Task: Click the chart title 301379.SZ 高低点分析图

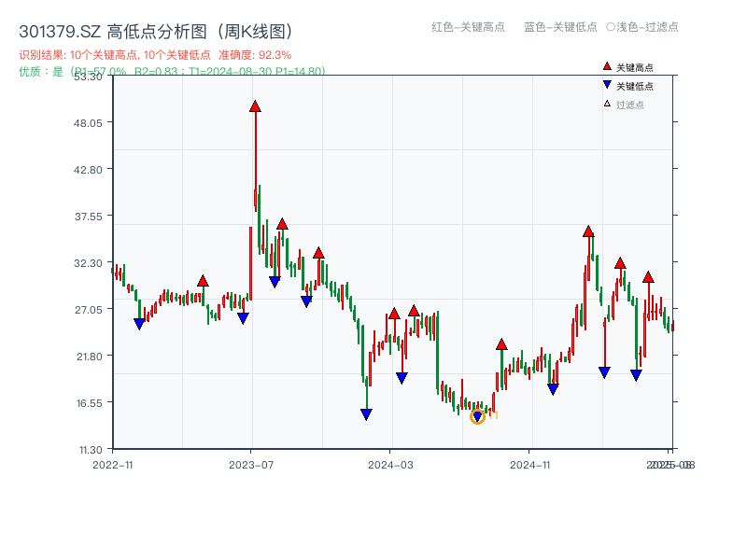Action: point(155,32)
